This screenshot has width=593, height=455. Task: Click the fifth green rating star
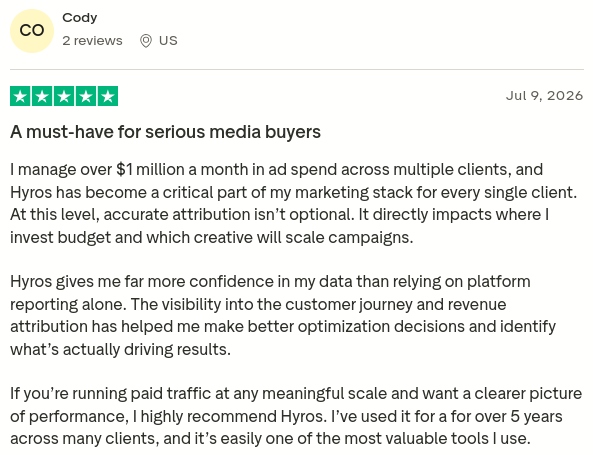(108, 96)
